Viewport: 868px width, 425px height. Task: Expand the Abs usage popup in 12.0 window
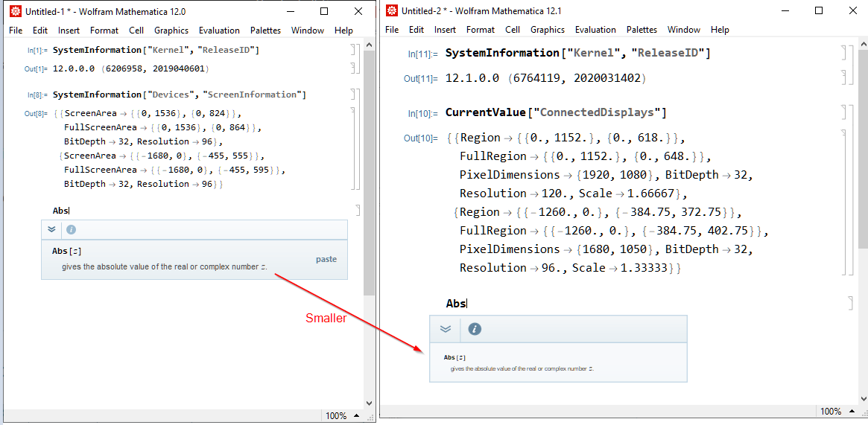pos(52,229)
